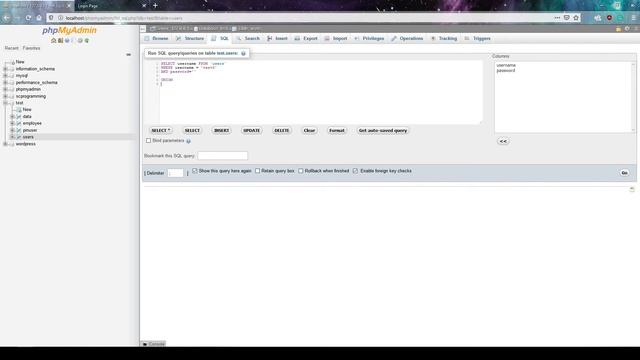Click the New table icon under test database
The height and width of the screenshot is (360, 640).
pyautogui.click(x=19, y=110)
